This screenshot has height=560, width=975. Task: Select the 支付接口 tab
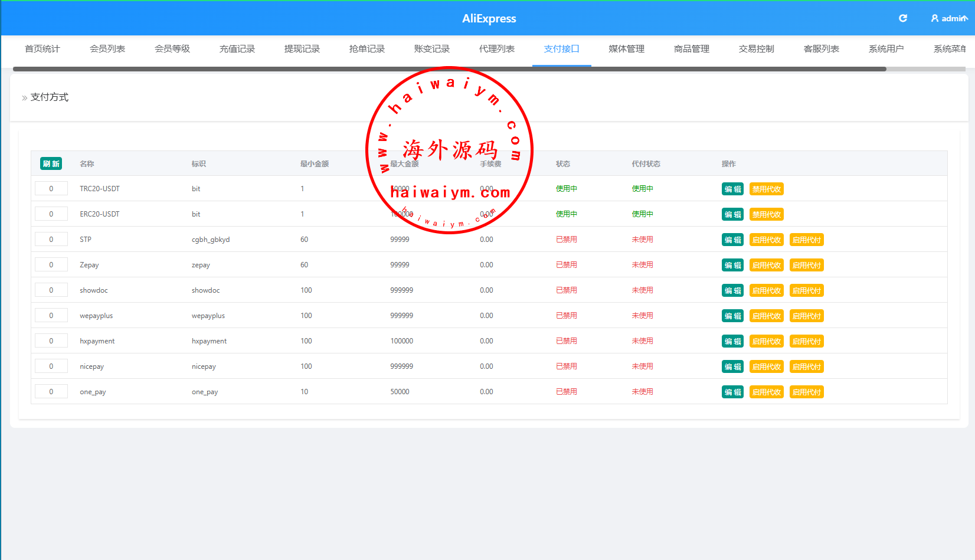tap(562, 49)
